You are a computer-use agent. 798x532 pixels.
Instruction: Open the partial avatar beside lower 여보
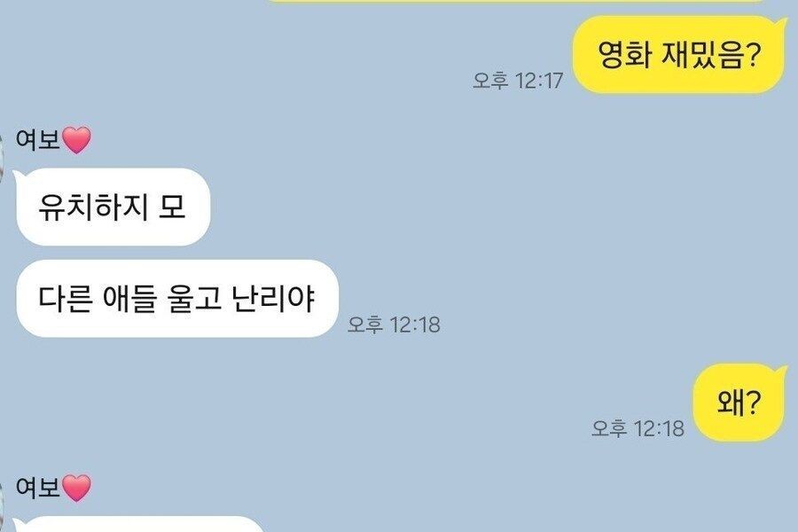coord(2,505)
